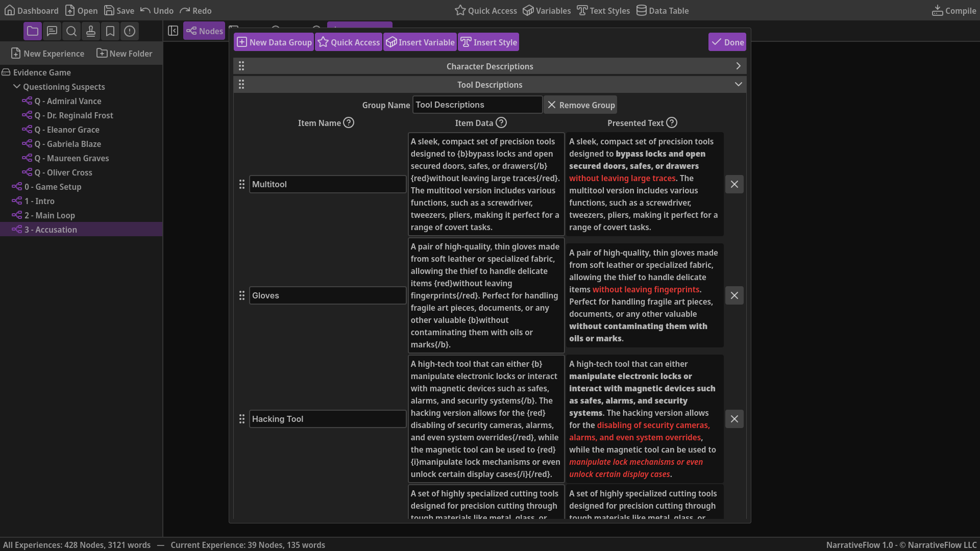Click the Save toolbar button
This screenshot has height=551, width=980.
point(119,11)
